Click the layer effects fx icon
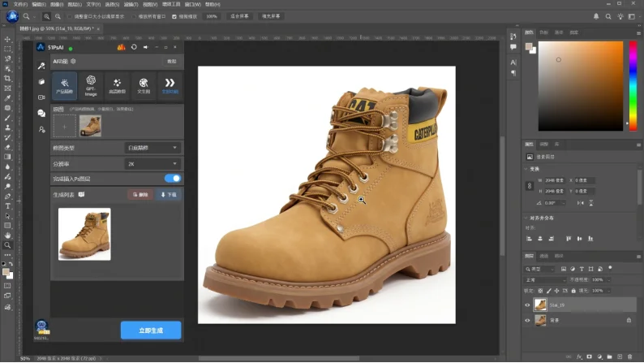This screenshot has height=363, width=644. tap(579, 357)
